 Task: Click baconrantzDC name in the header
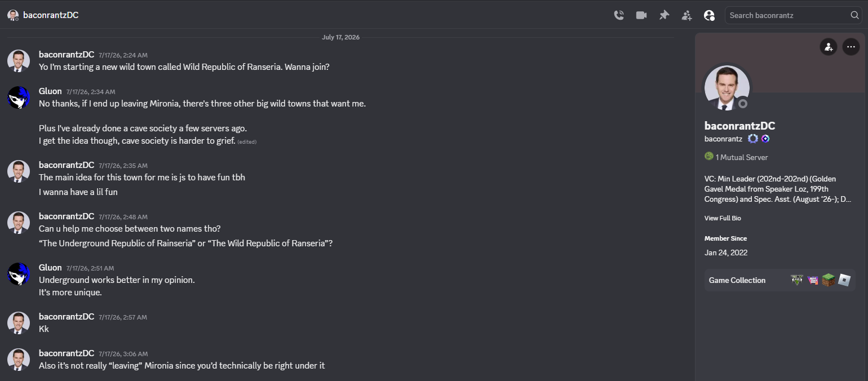[51, 15]
